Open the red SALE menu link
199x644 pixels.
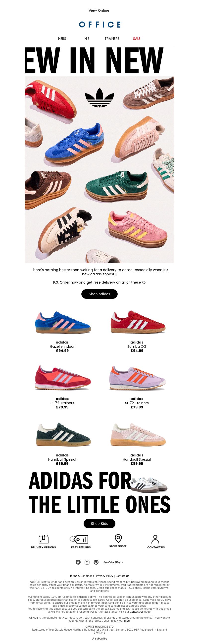coord(137,39)
